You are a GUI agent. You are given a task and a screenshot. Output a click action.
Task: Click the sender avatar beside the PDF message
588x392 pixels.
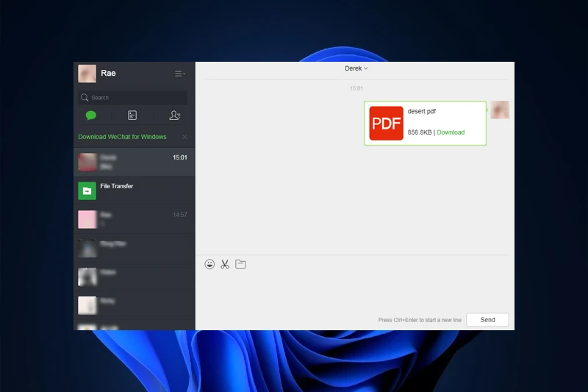coord(500,110)
